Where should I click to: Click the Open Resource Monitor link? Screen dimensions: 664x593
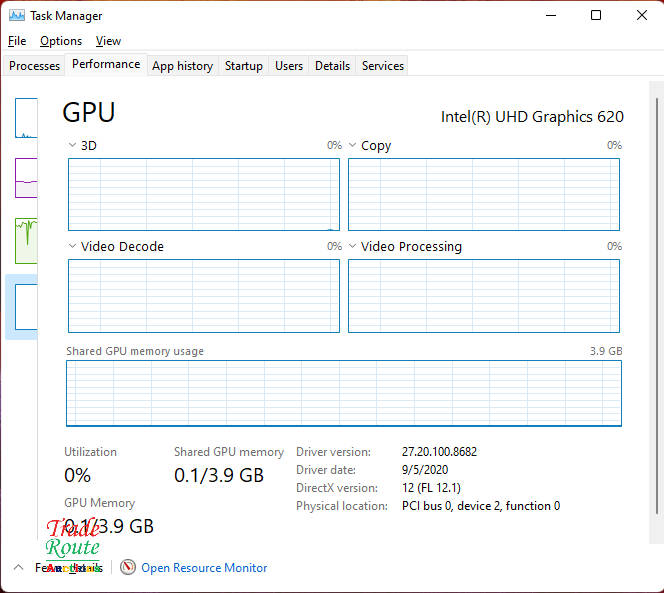(204, 568)
